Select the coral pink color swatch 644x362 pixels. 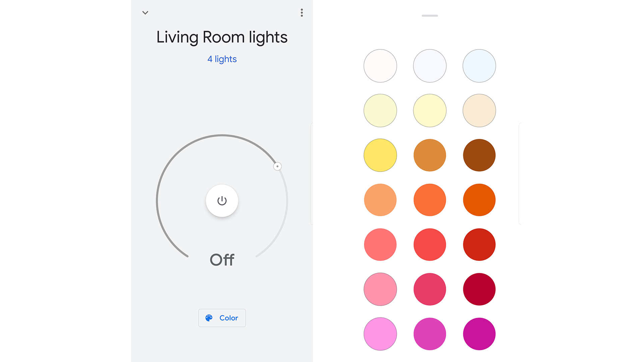pos(380,244)
